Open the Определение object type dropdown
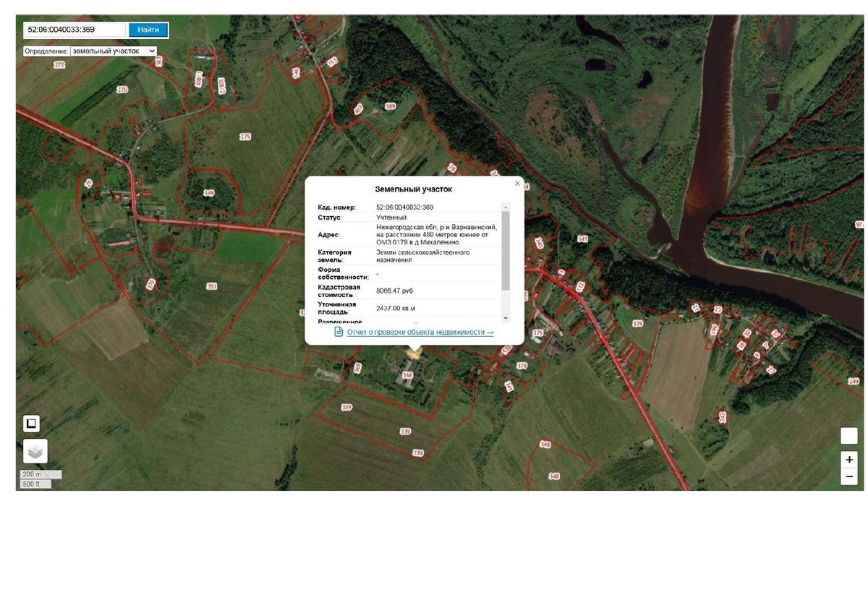 (114, 51)
